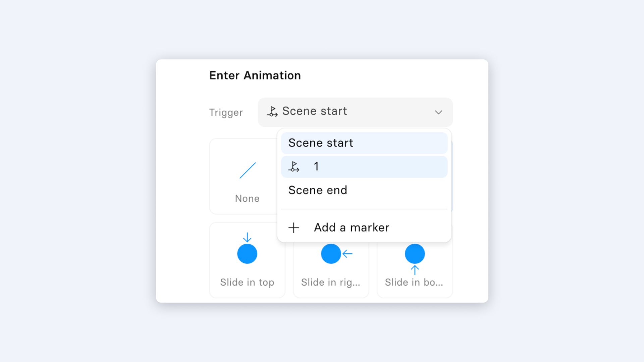This screenshot has width=644, height=362.
Task: Click the down arrow above Slide in top circle
Action: (247, 237)
